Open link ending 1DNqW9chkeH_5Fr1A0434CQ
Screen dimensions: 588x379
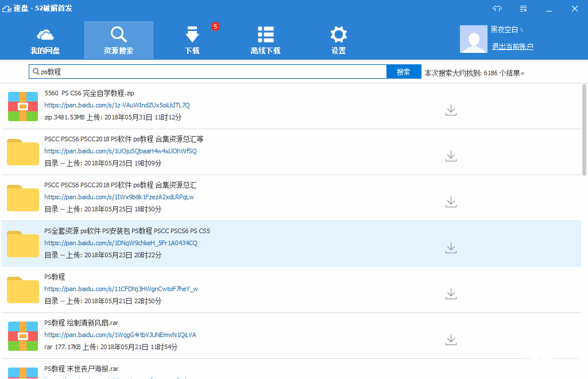tap(121, 243)
